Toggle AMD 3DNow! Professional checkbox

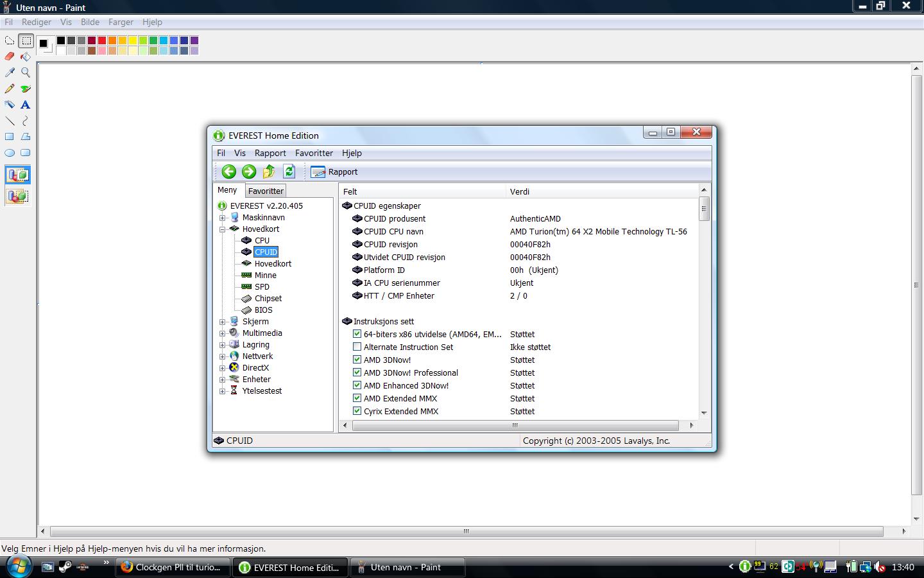tap(357, 372)
